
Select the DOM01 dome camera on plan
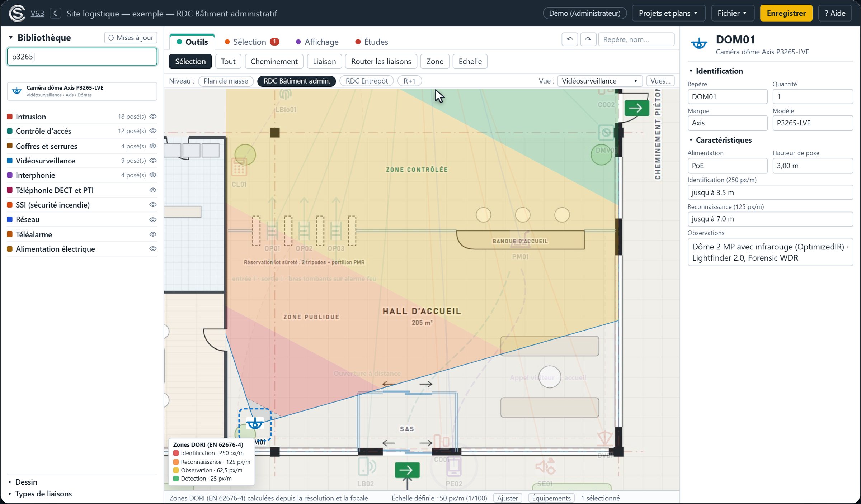(255, 424)
